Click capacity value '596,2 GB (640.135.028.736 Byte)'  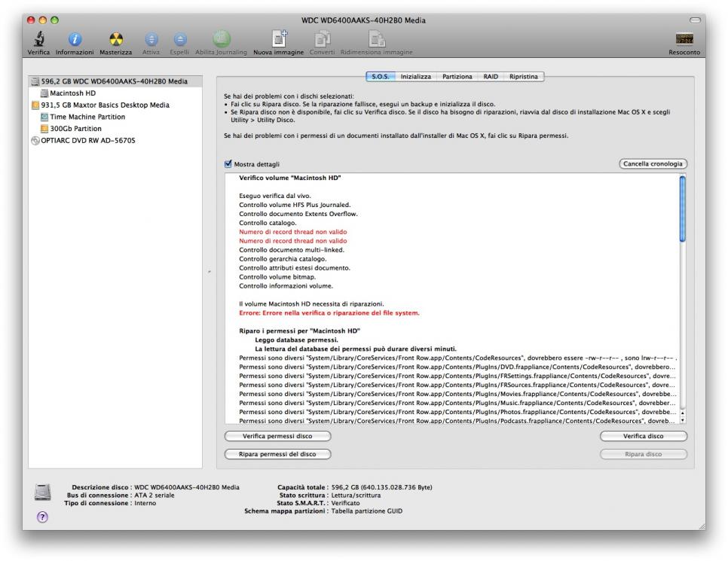click(381, 487)
